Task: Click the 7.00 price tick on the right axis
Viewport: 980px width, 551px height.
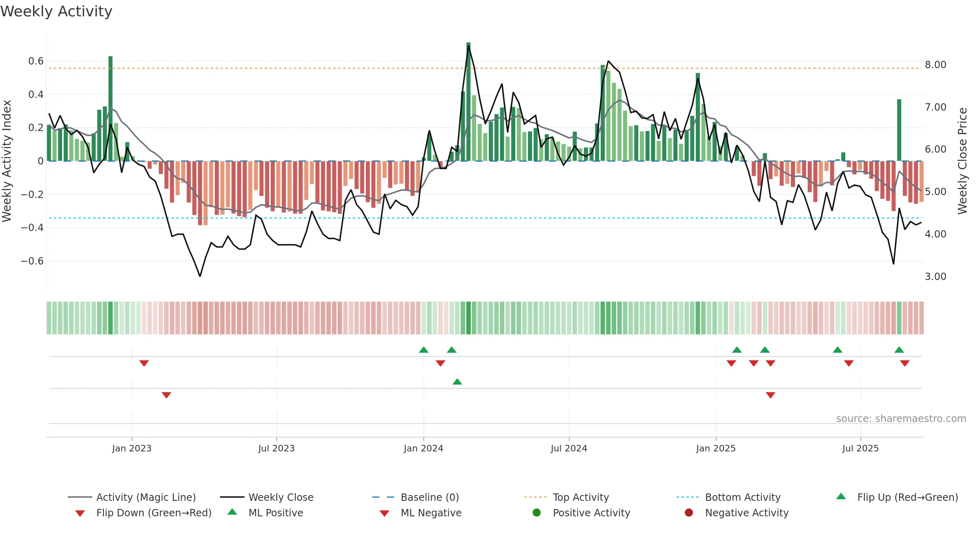Action: (935, 107)
